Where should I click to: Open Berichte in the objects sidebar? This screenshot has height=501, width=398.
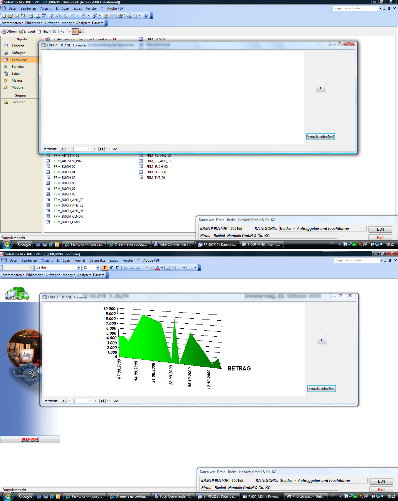17,67
